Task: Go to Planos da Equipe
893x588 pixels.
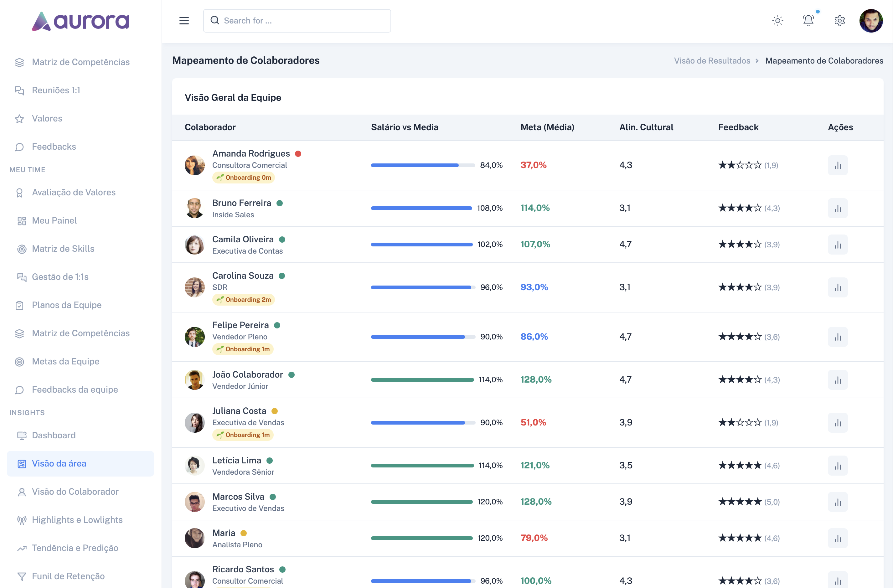Action: (80, 305)
